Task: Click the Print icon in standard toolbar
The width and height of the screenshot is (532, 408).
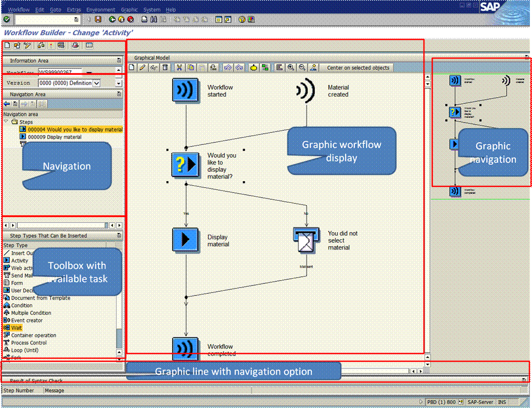Action: click(144, 19)
